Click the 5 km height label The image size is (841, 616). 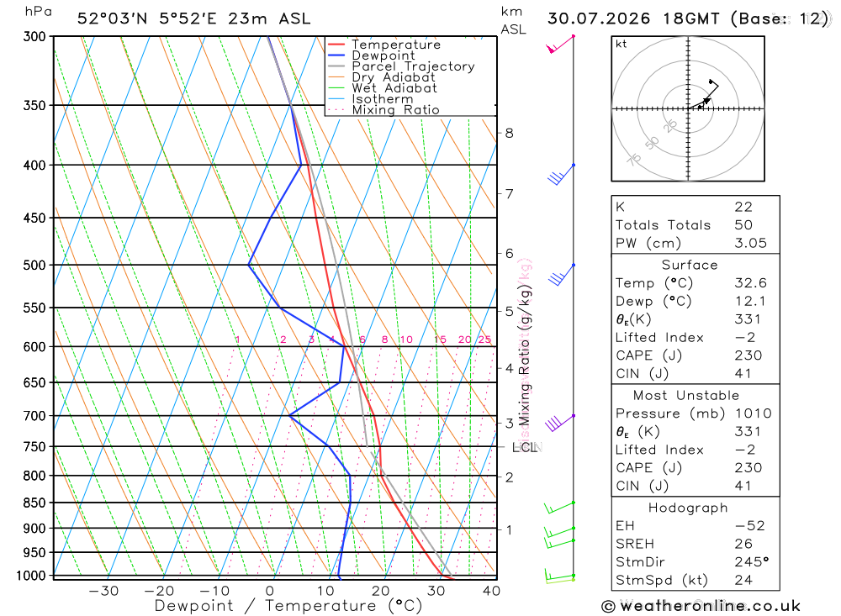pyautogui.click(x=509, y=311)
